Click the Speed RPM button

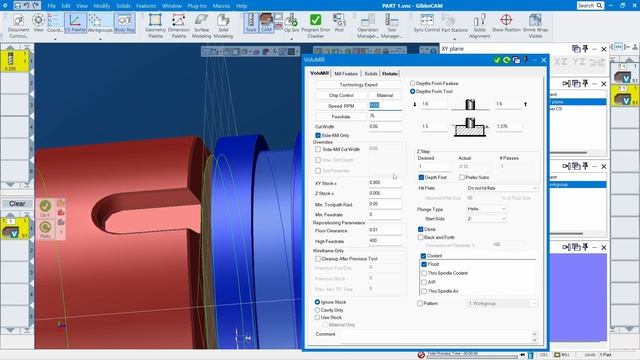[x=341, y=106]
